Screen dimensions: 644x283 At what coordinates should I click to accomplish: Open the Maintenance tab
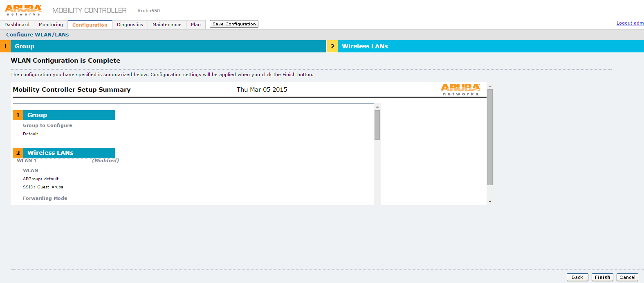[167, 25]
